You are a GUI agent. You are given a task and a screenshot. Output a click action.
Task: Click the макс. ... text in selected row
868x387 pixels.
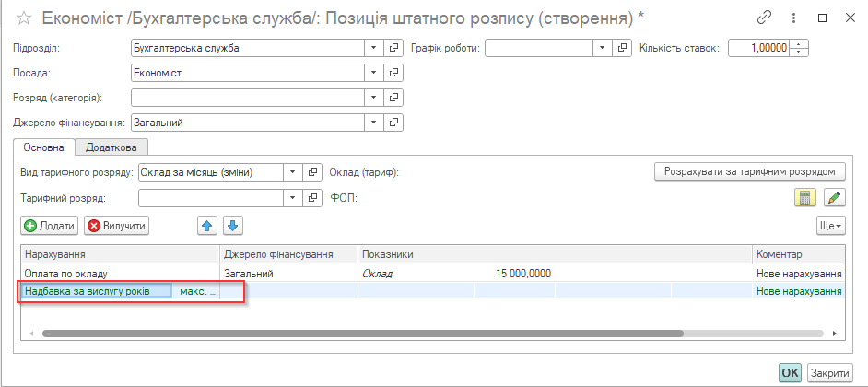point(197,291)
